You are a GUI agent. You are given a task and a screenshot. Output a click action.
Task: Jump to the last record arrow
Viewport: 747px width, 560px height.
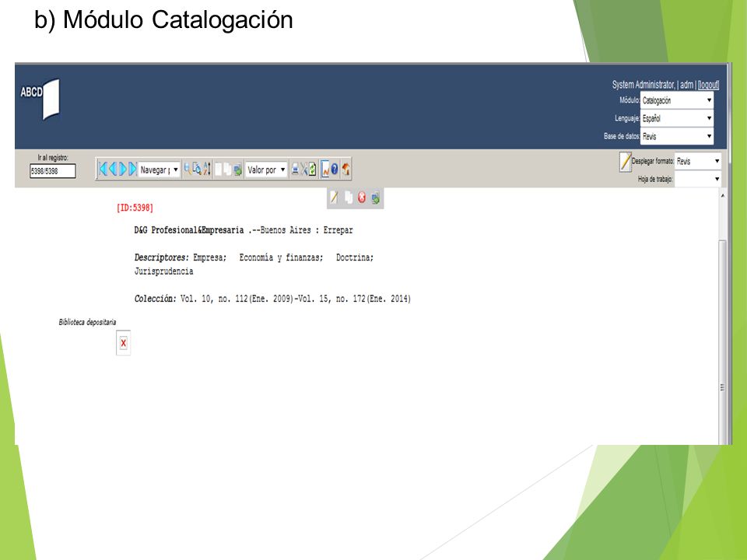tap(132, 169)
